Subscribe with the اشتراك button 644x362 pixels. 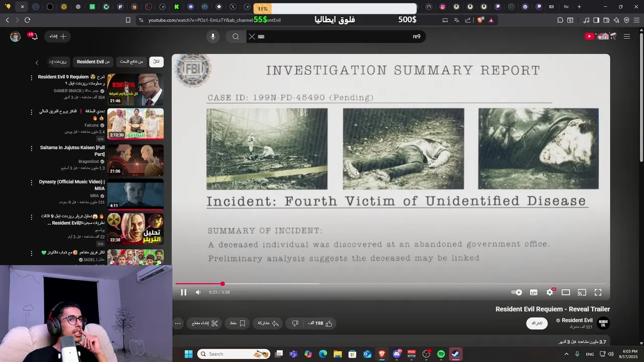(537, 323)
